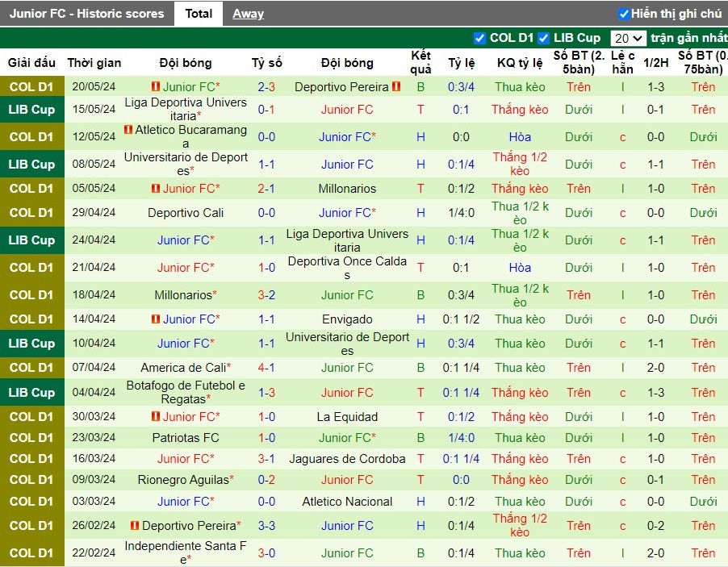Open Deportivo Cali team link
Image resolution: width=728 pixels, height=567 pixels.
click(x=186, y=212)
